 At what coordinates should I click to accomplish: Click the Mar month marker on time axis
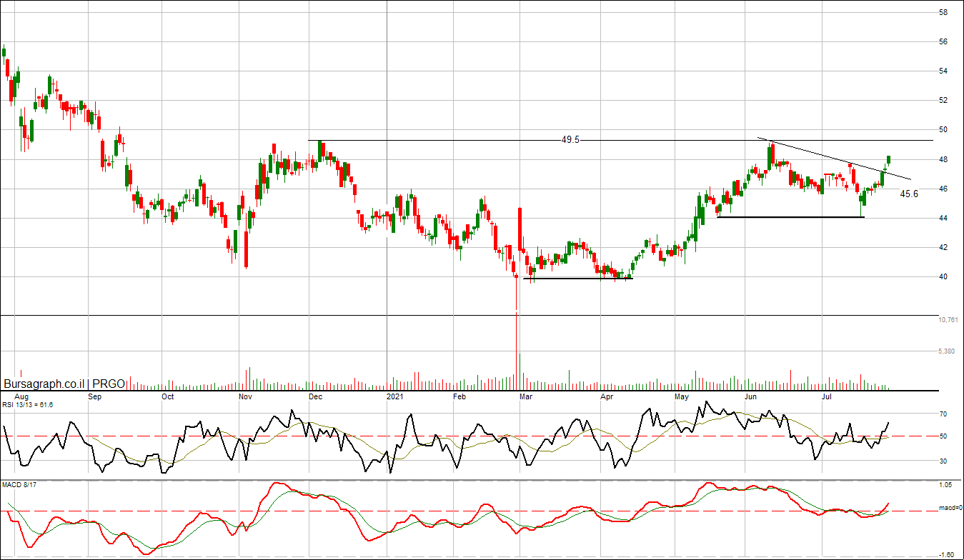coord(525,396)
